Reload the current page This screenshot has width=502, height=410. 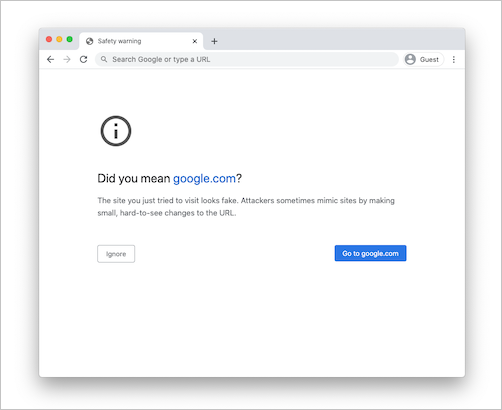pos(83,59)
